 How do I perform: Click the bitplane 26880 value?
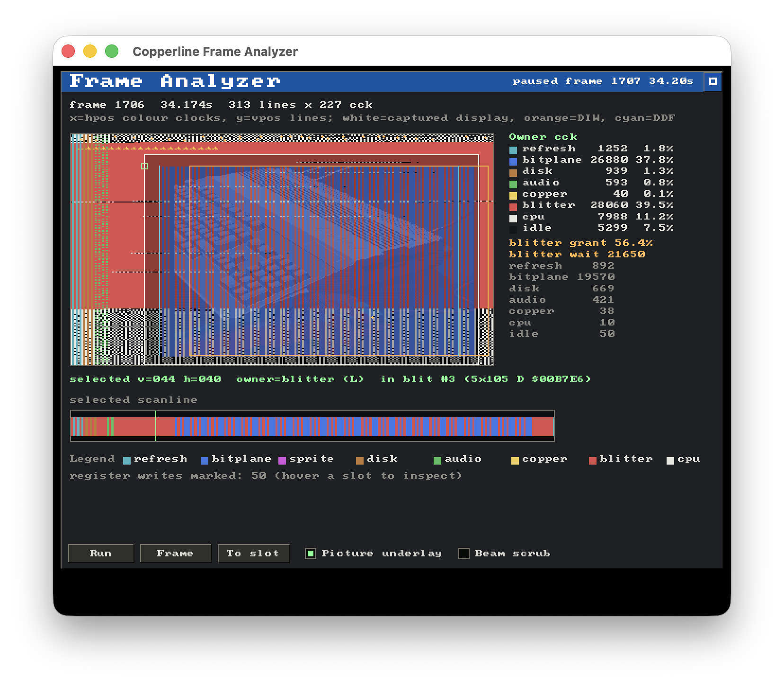[609, 159]
